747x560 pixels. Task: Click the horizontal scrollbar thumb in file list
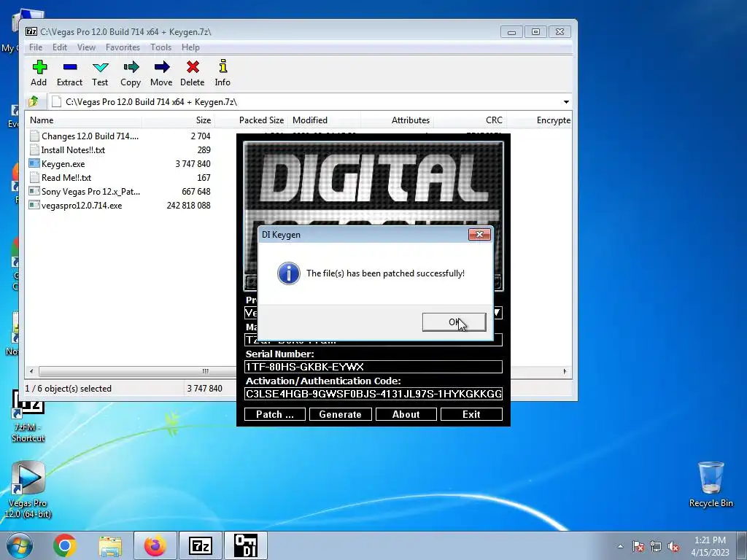click(138, 371)
